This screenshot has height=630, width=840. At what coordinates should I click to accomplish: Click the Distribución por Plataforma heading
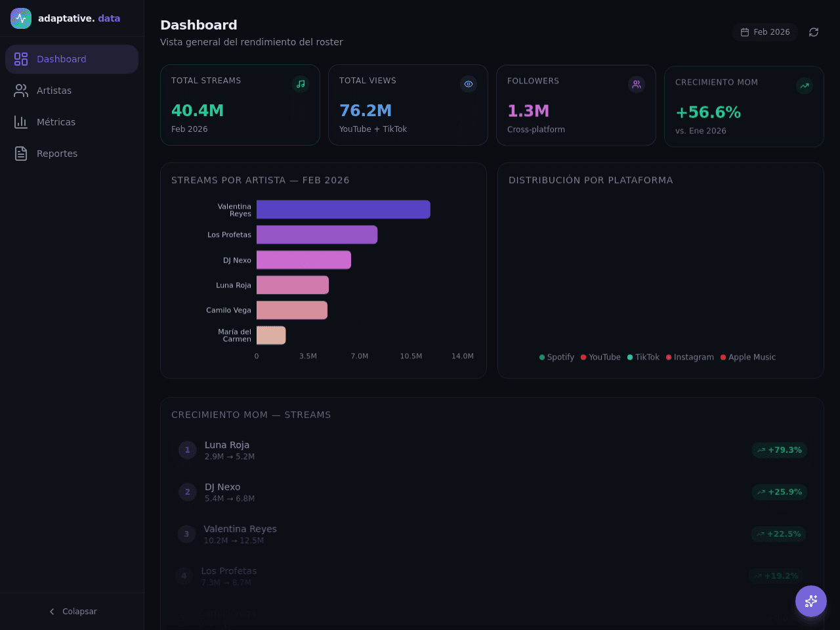591,180
